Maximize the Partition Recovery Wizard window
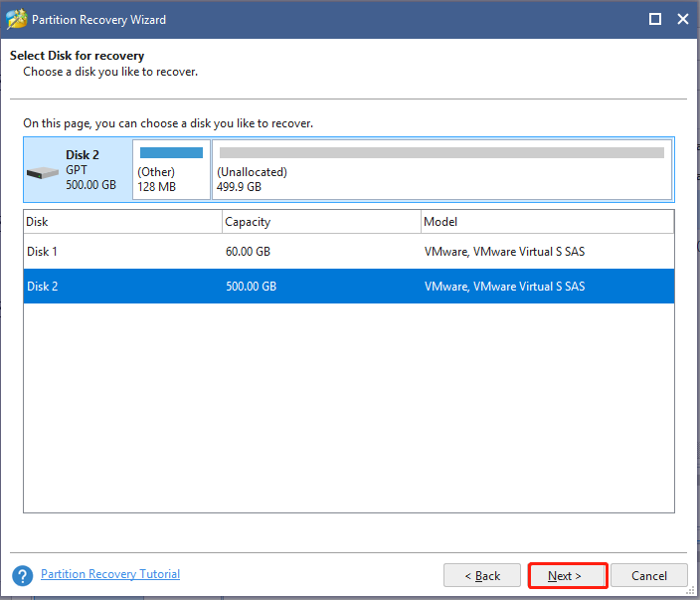This screenshot has height=600, width=700. coord(655,19)
